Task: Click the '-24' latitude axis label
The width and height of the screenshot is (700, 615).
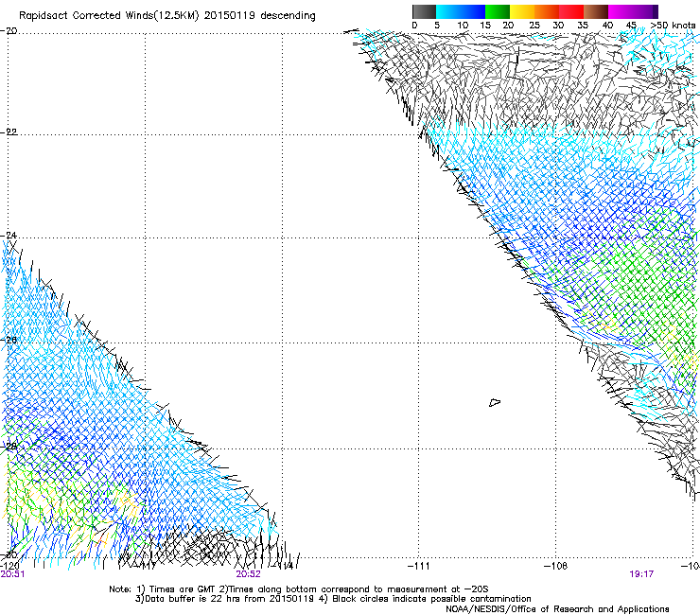Action: coord(9,235)
